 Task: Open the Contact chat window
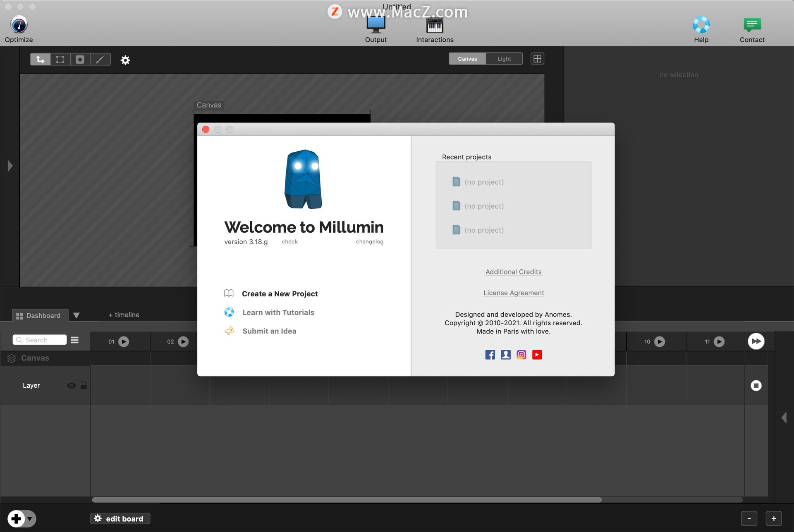click(x=752, y=30)
